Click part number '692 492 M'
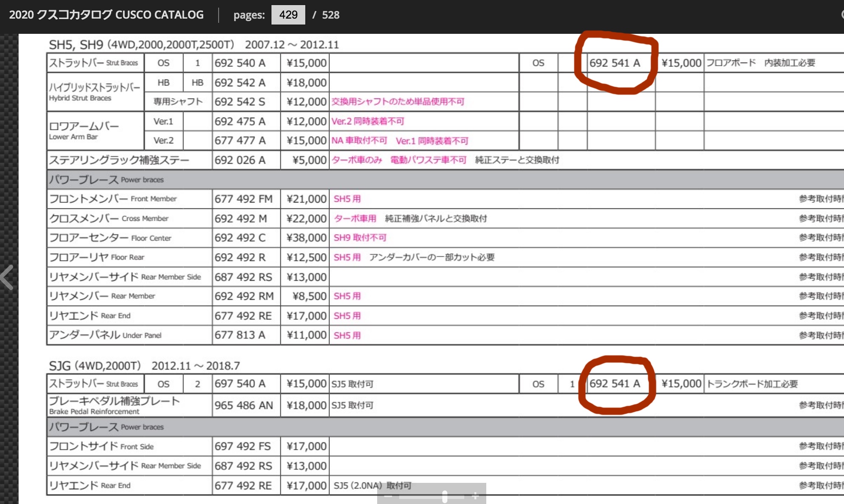This screenshot has width=844, height=504. [241, 218]
